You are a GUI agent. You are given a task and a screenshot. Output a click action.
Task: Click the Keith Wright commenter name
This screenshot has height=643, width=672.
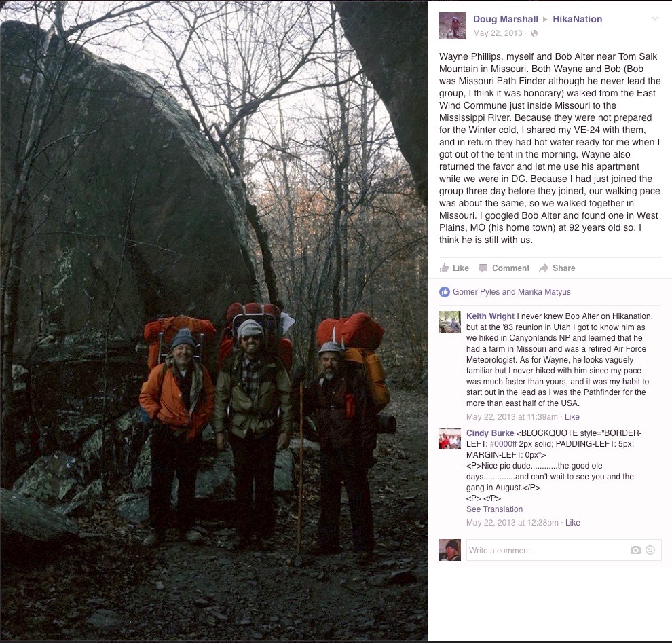tap(490, 316)
